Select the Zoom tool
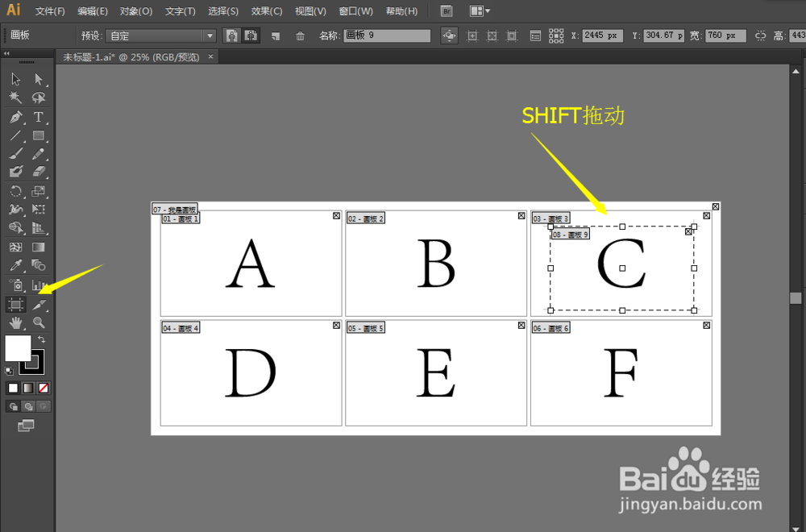 point(39,322)
